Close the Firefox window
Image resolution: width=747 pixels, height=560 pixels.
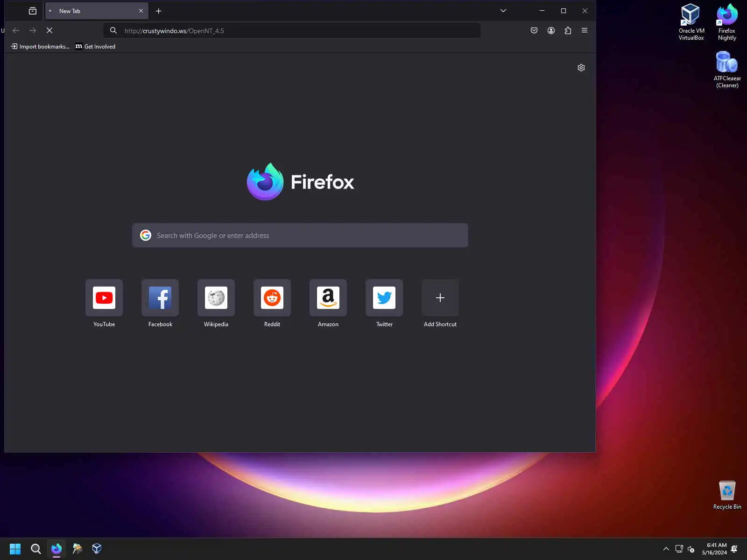point(585,11)
